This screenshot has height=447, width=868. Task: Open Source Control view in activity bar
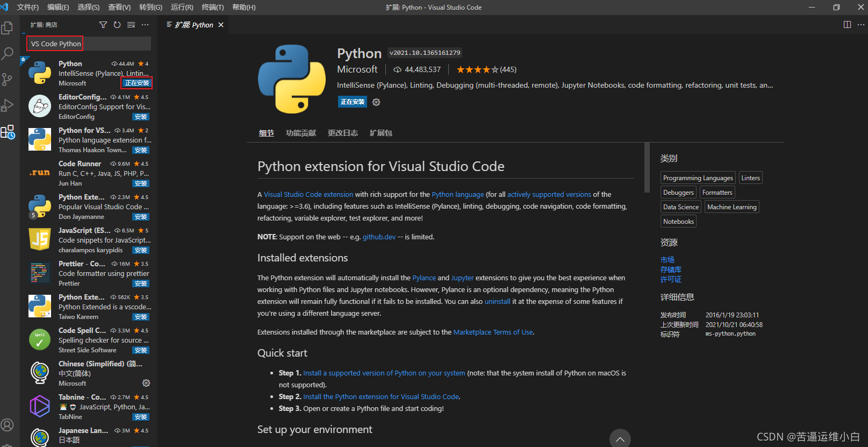[8, 80]
